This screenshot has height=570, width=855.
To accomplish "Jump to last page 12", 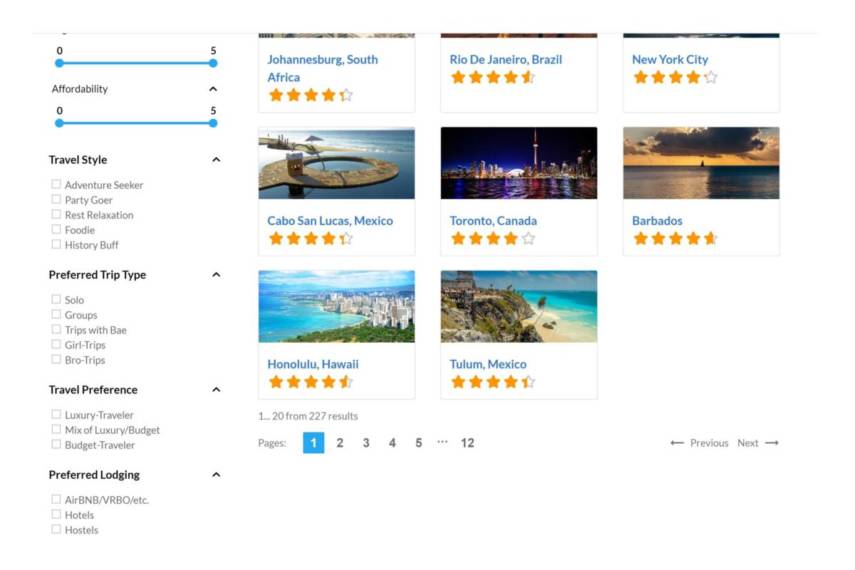I will 467,443.
